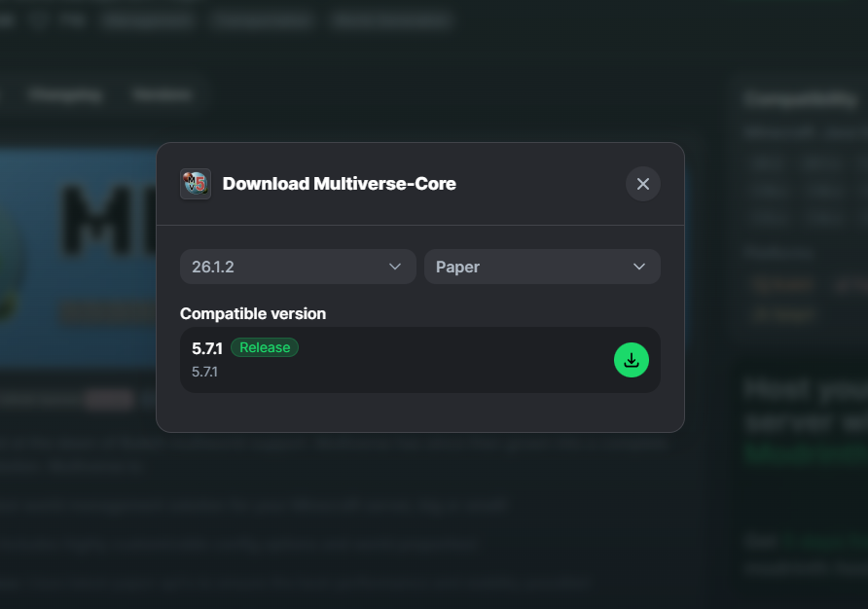
Task: Close the Download Multiverse-Core dialog
Action: [642, 184]
